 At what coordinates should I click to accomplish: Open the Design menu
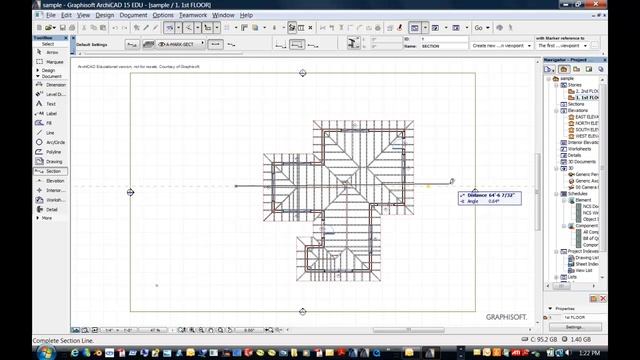click(104, 15)
